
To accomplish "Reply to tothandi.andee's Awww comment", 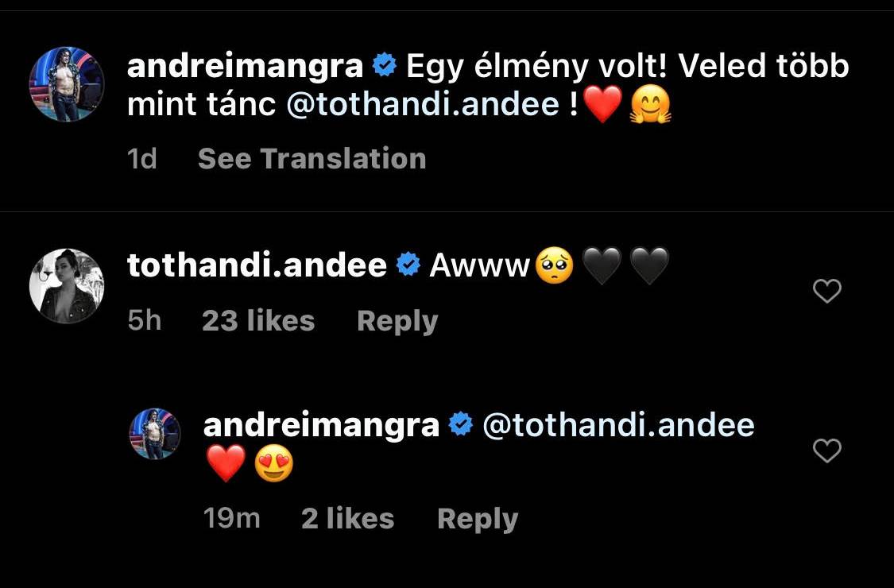I will pyautogui.click(x=397, y=321).
